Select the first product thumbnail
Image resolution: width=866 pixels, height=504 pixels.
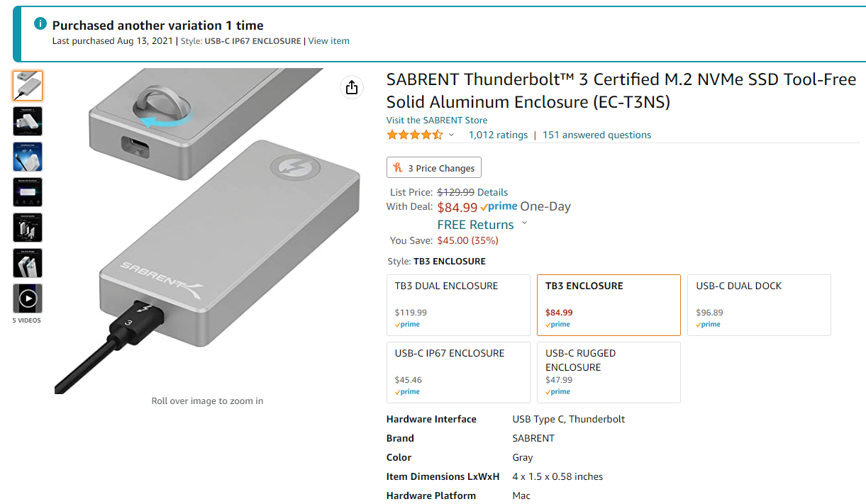[28, 86]
